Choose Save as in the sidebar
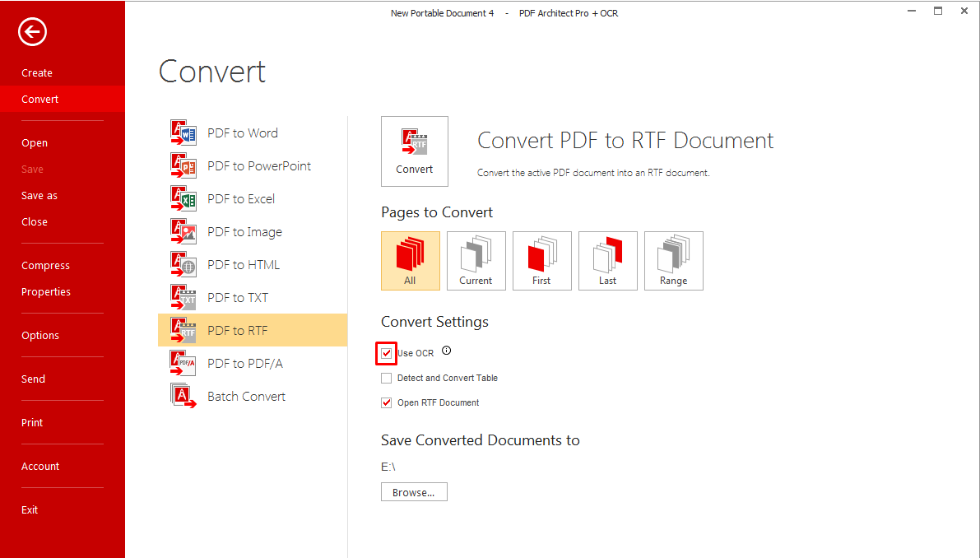Viewport: 980px width, 558px height. [39, 196]
